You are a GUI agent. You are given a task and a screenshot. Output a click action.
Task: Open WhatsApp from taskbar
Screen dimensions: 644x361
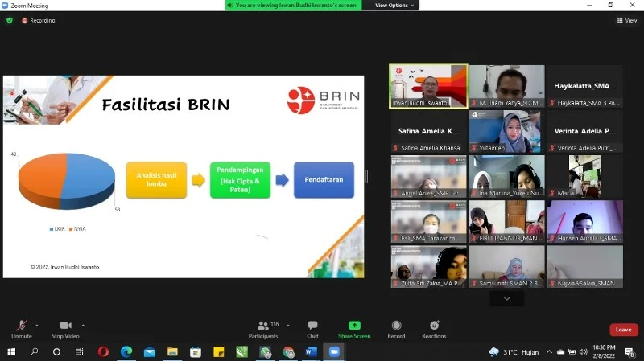click(x=266, y=351)
